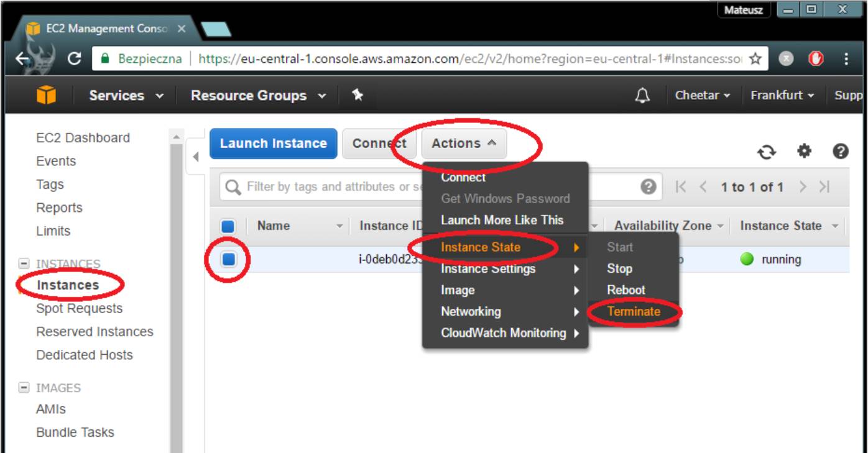Go to Instances in the sidebar
Viewport: 868px width, 453px height.
(x=68, y=285)
